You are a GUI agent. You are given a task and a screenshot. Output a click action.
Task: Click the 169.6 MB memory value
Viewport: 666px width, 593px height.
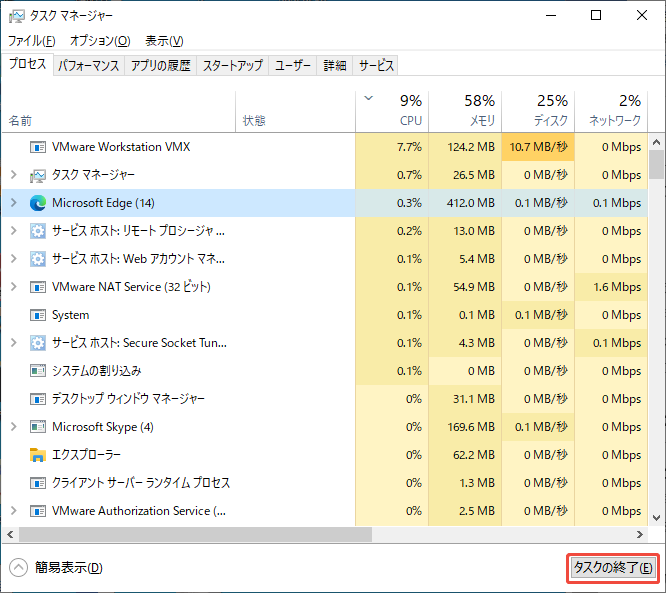coord(471,427)
